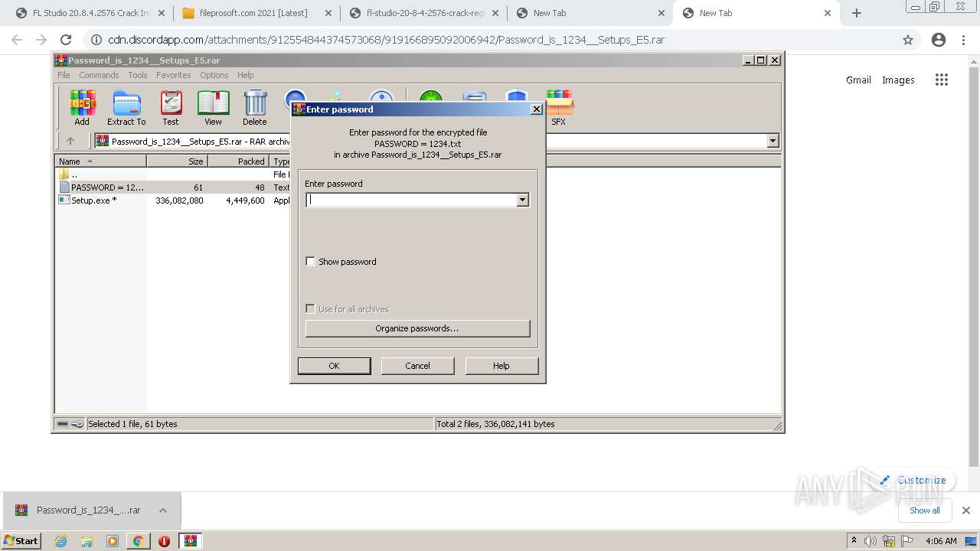Click the volume icon in system tray

(x=871, y=541)
